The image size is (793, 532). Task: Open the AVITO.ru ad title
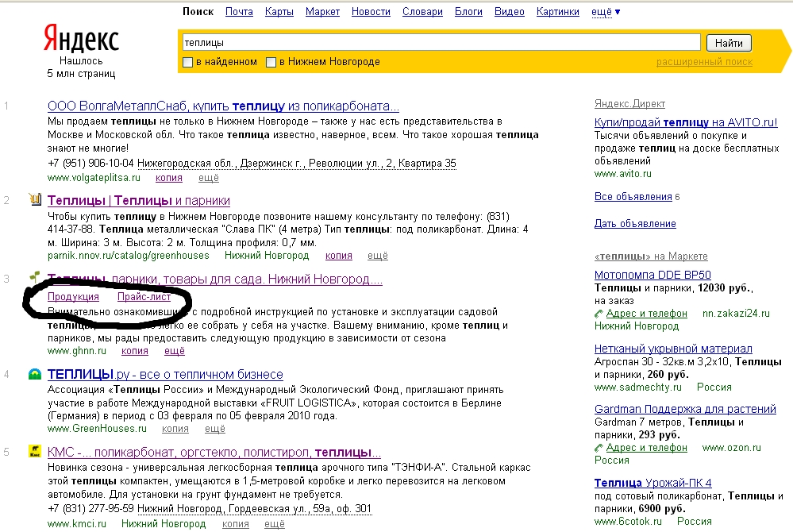pos(686,122)
